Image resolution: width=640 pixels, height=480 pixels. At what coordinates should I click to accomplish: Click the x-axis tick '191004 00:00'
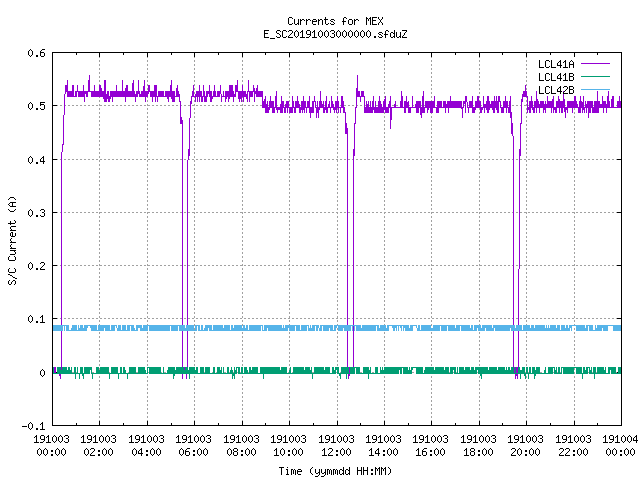click(620, 445)
